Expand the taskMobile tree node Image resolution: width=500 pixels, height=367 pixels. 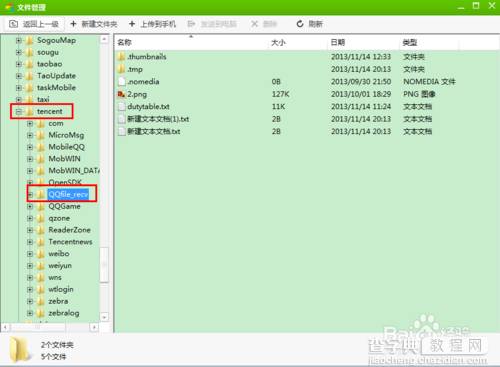pos(19,88)
